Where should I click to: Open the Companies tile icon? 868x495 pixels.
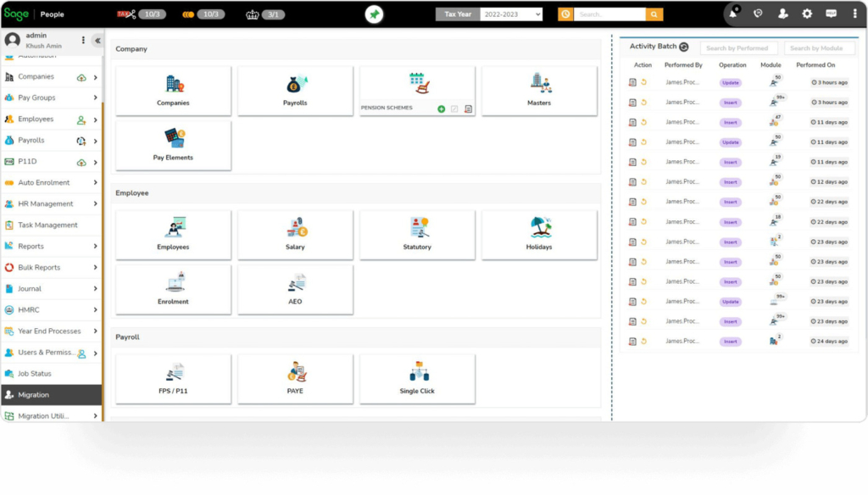173,85
